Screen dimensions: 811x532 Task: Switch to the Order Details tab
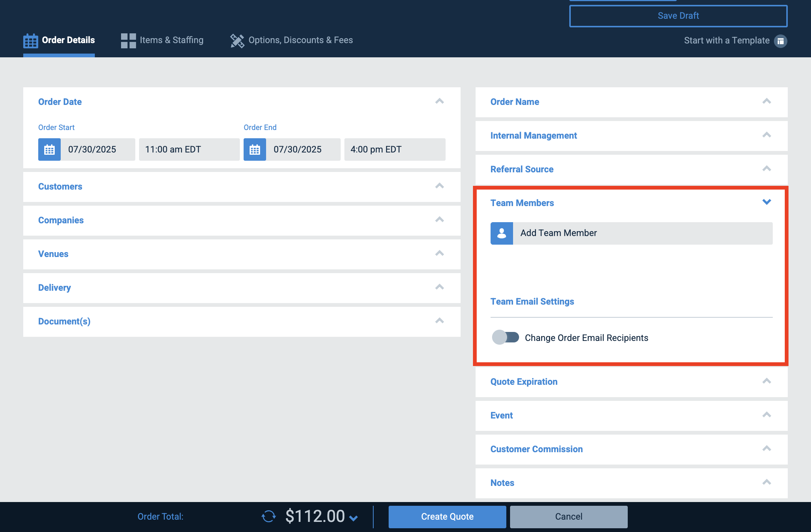click(x=59, y=40)
